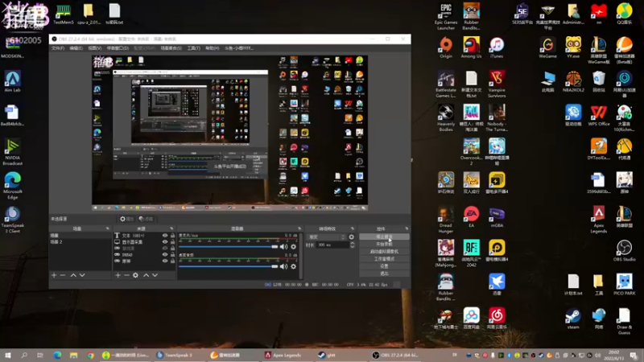The height and width of the screenshot is (362, 644).
Task: Click 设置 settings button in Controls
Action: [384, 266]
